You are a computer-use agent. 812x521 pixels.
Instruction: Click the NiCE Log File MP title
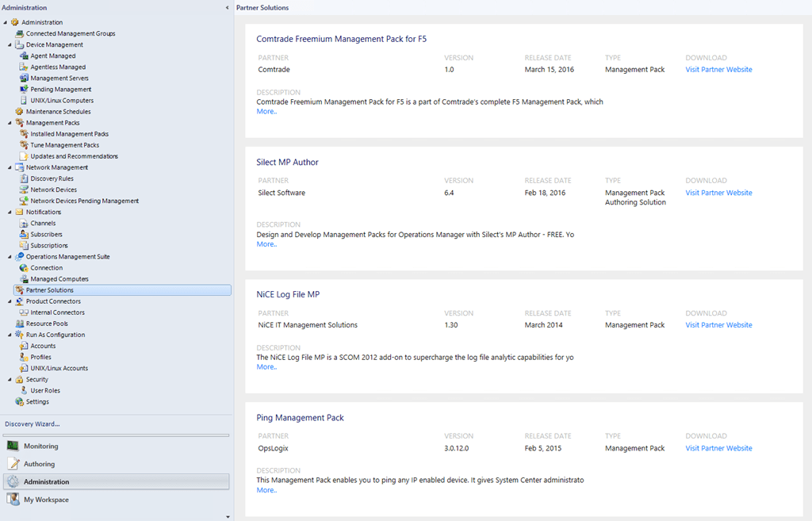[288, 294]
